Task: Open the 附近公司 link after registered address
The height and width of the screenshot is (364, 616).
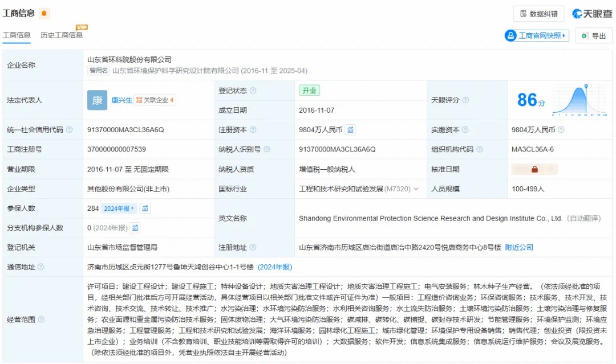Action: pos(519,247)
